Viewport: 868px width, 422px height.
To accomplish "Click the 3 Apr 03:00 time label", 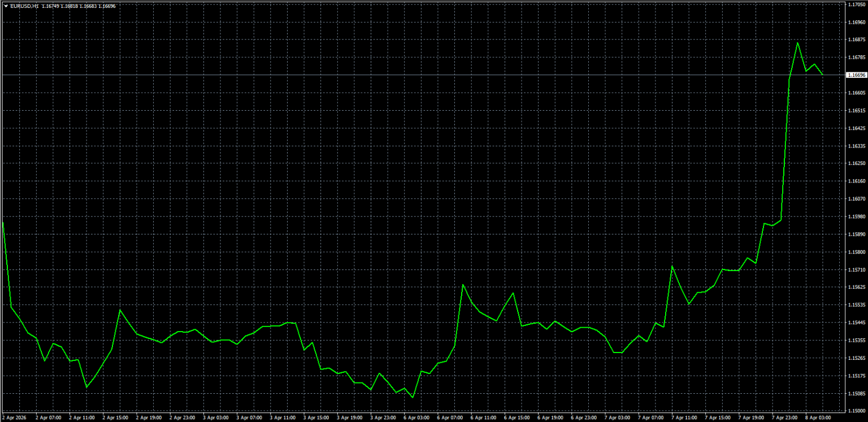I will [x=216, y=418].
